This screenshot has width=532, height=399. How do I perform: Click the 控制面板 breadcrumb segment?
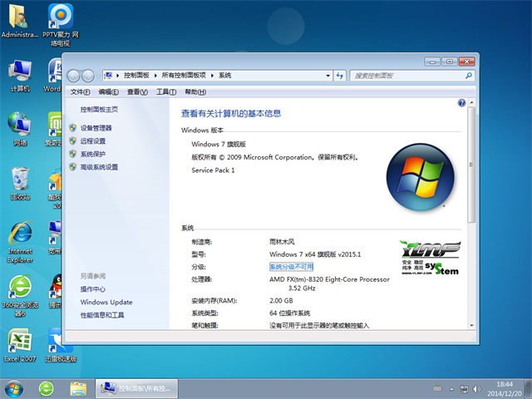[x=136, y=76]
